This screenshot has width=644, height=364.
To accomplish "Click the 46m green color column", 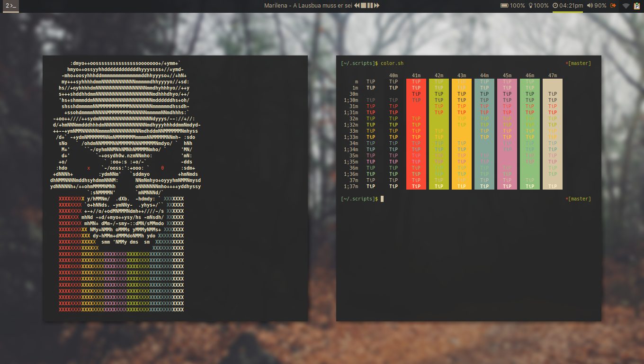I will click(x=530, y=134).
